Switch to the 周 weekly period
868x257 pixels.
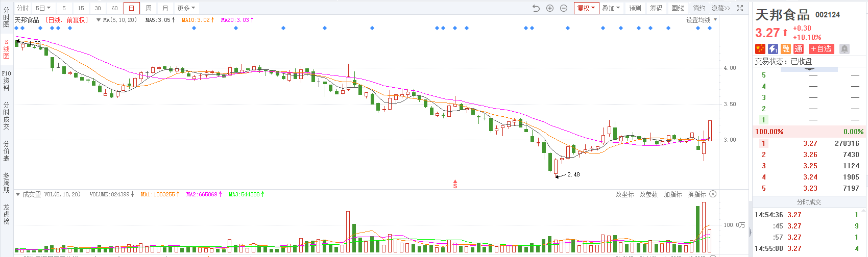point(148,8)
